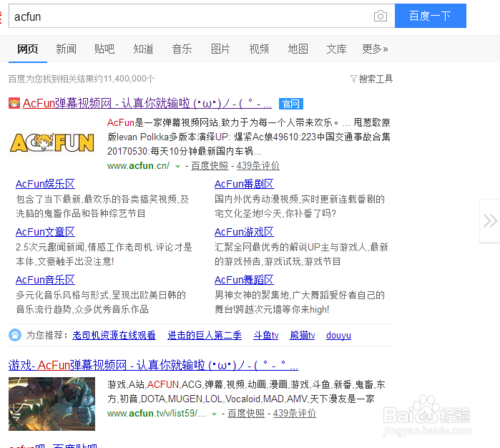
Task: Open the 更多 tab menu
Action: point(375,49)
